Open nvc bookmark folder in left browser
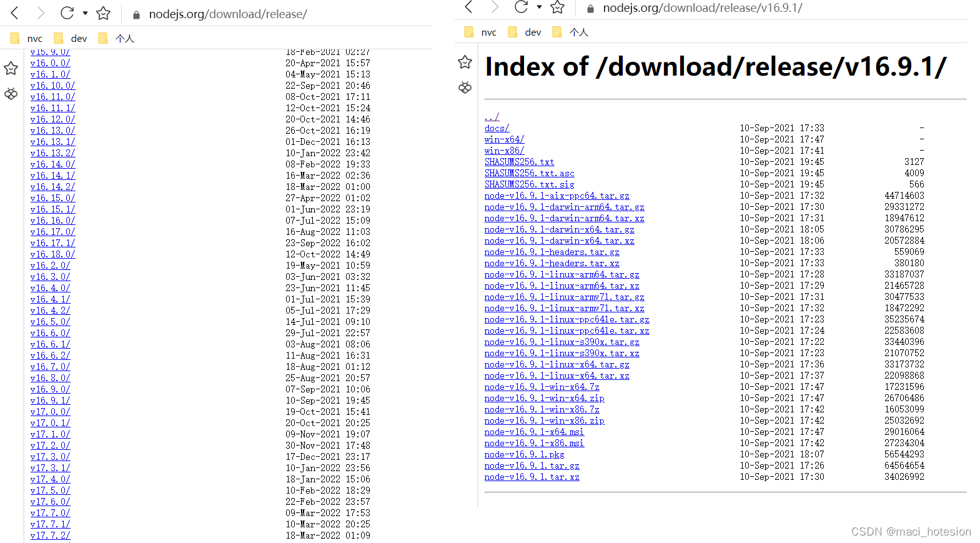 tap(27, 38)
